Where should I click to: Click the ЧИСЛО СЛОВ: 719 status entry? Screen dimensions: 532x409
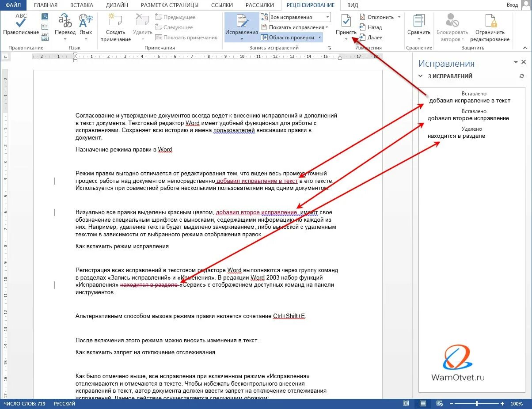pyautogui.click(x=25, y=404)
